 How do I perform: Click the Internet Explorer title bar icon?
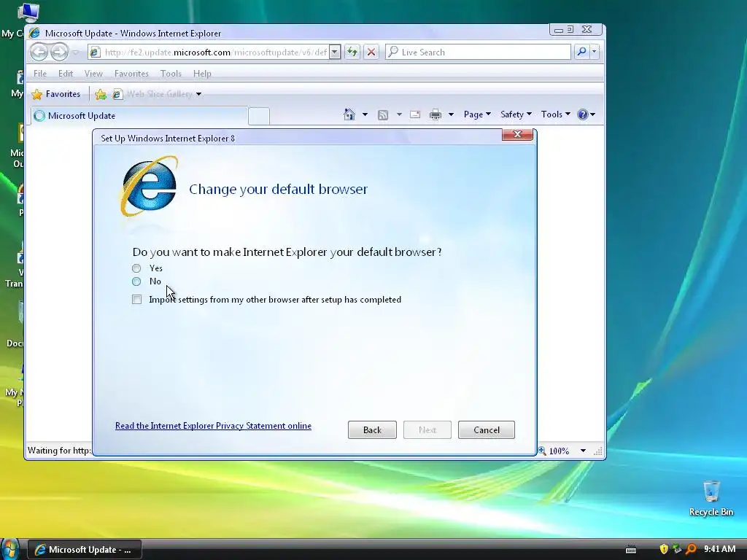click(34, 33)
